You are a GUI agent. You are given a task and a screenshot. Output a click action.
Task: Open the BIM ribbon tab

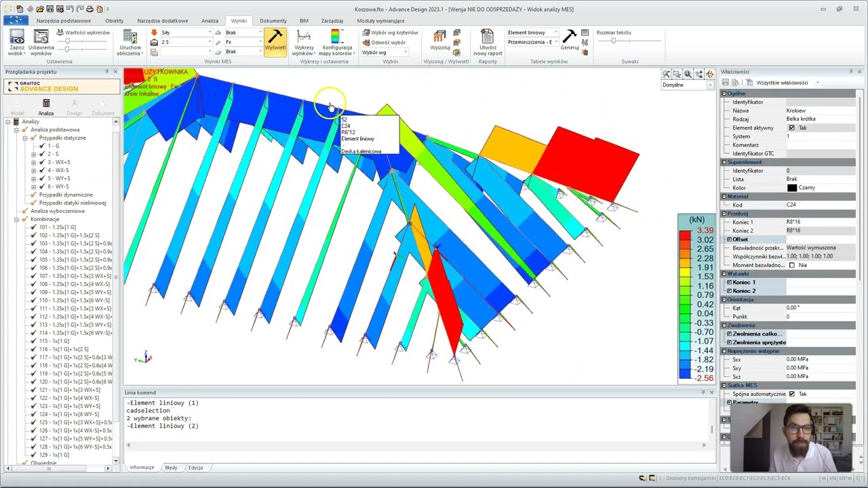point(304,21)
